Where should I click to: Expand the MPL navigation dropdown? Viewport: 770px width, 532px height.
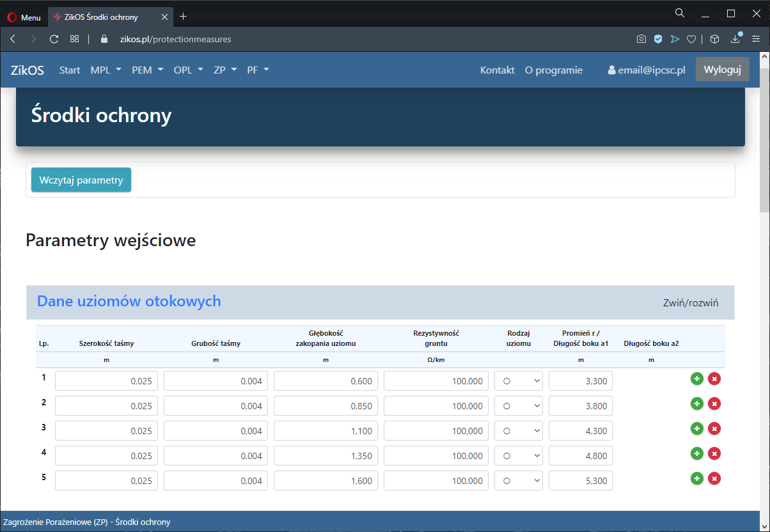coord(106,70)
